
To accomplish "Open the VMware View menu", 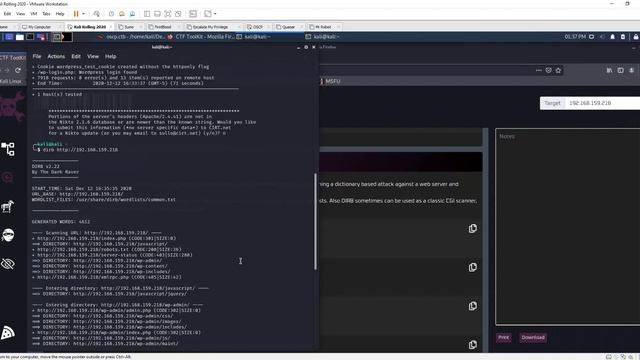I will 20,14.
